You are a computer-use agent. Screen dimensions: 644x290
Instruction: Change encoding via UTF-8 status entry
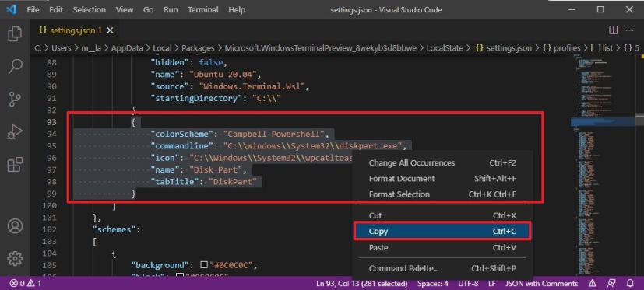click(x=468, y=284)
